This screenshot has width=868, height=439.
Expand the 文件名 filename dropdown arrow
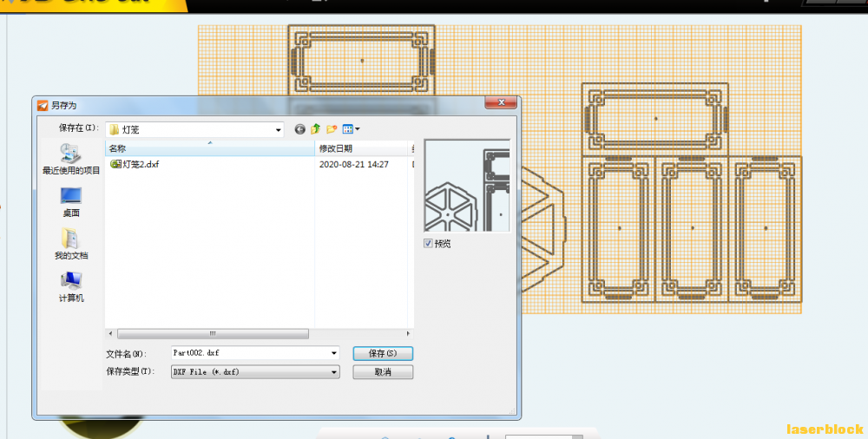(x=334, y=353)
